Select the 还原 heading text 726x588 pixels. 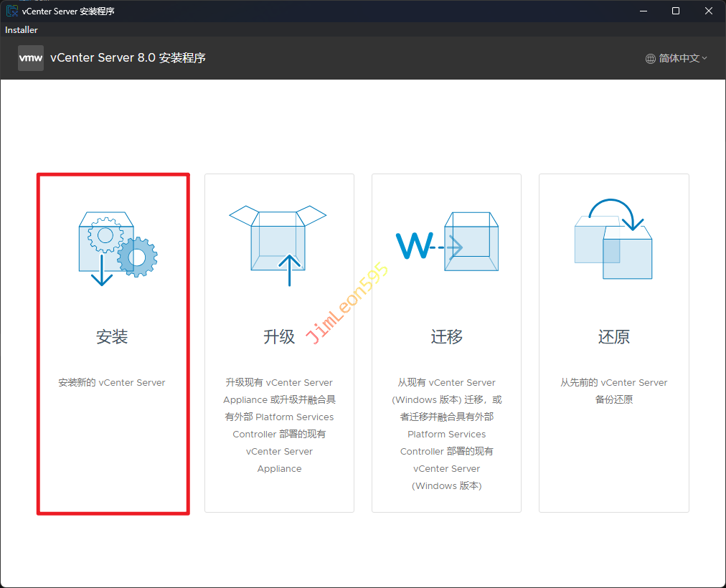pos(613,336)
